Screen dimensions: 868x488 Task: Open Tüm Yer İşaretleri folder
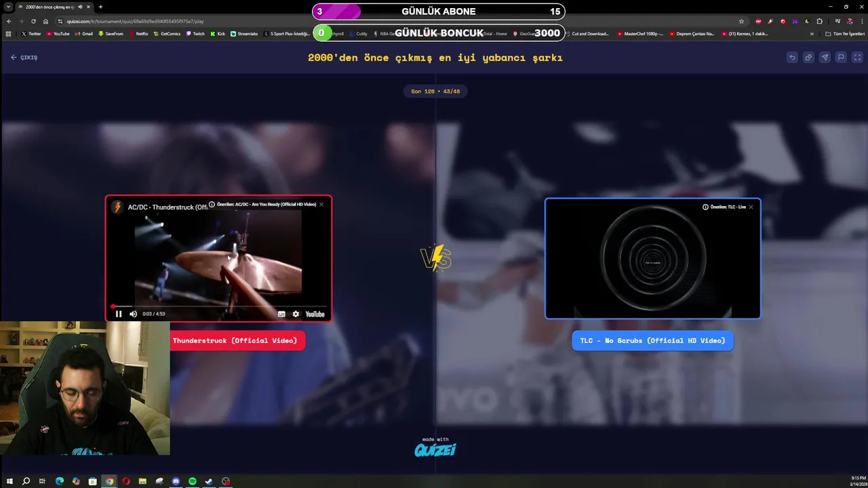point(845,34)
